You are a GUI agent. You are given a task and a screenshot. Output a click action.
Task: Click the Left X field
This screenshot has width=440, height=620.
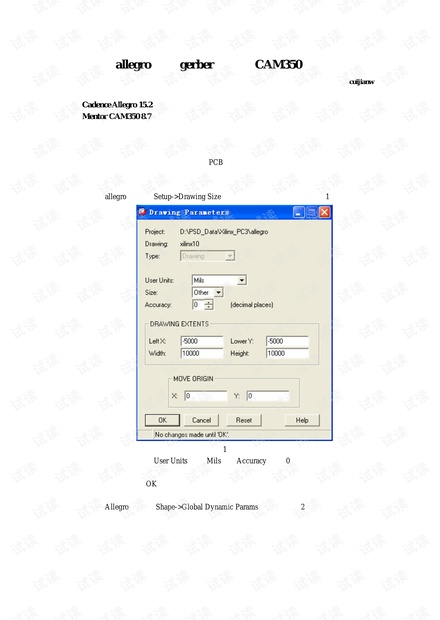(x=202, y=341)
